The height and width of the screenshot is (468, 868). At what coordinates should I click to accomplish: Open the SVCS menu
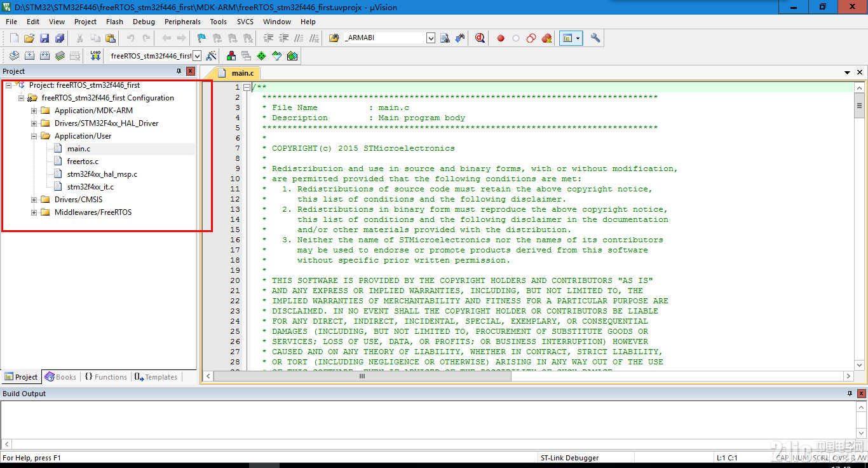(x=245, y=22)
